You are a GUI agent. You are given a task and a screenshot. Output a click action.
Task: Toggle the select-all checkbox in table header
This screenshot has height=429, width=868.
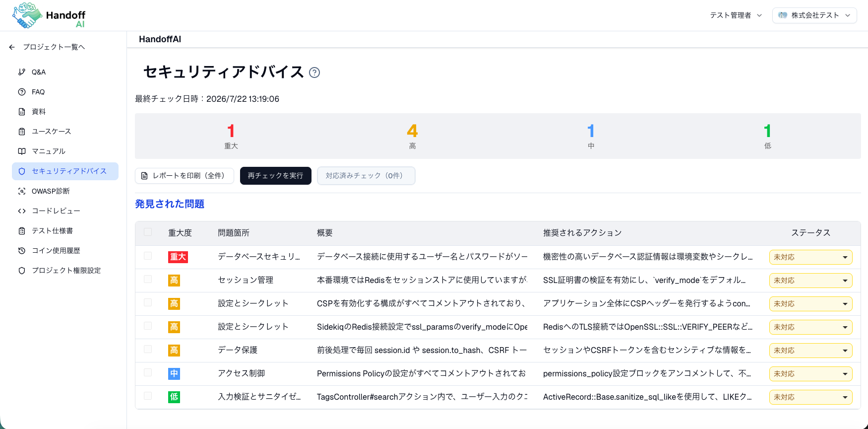(148, 232)
